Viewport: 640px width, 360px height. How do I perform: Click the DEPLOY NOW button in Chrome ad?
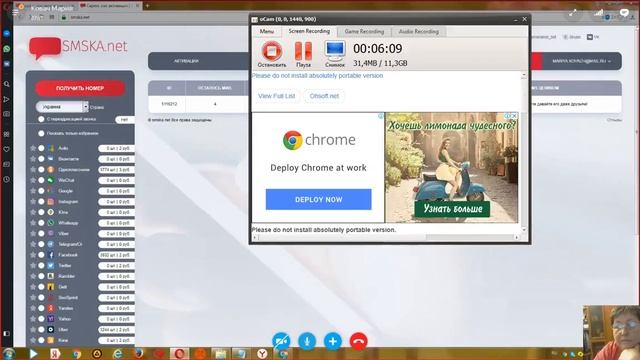(318, 200)
